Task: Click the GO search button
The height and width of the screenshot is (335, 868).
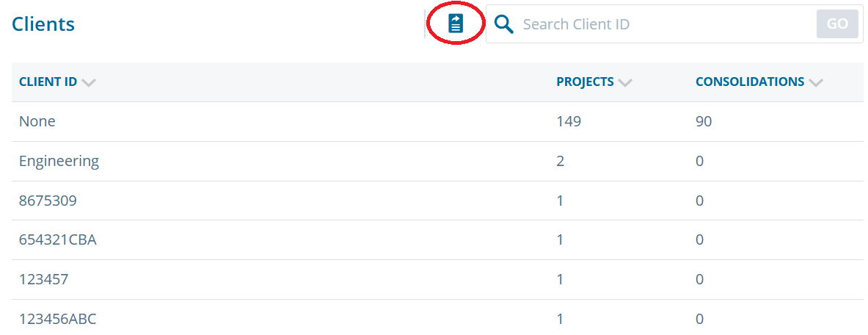Action: coord(838,24)
